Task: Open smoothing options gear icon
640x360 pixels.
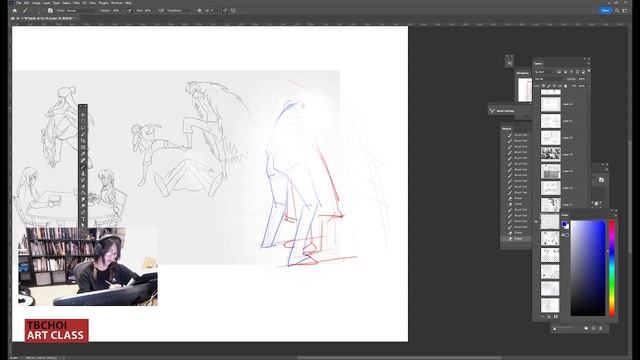Action: [199, 11]
